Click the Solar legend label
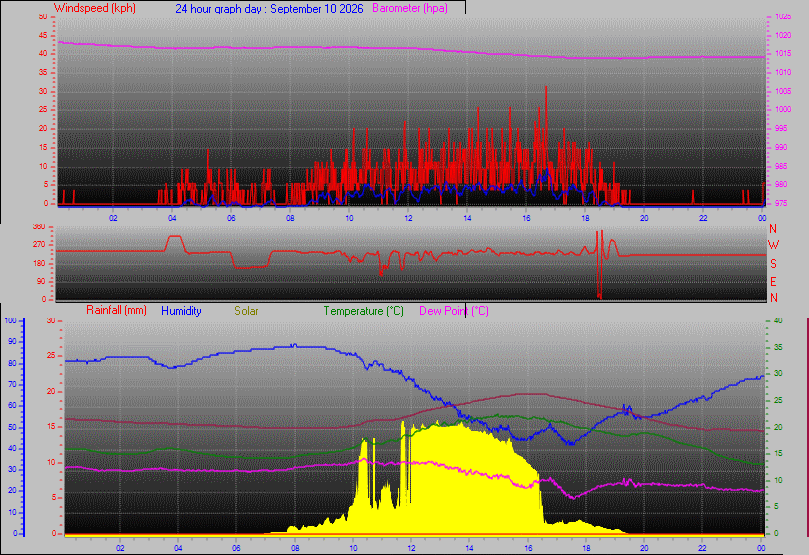 click(x=246, y=311)
